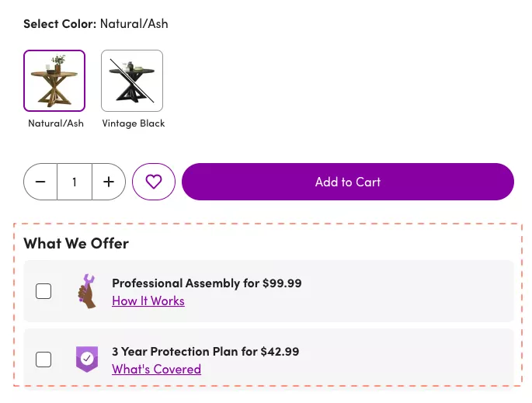Click the purple shield protection plan icon
Screen dimensions: 532x403
pyautogui.click(x=87, y=359)
